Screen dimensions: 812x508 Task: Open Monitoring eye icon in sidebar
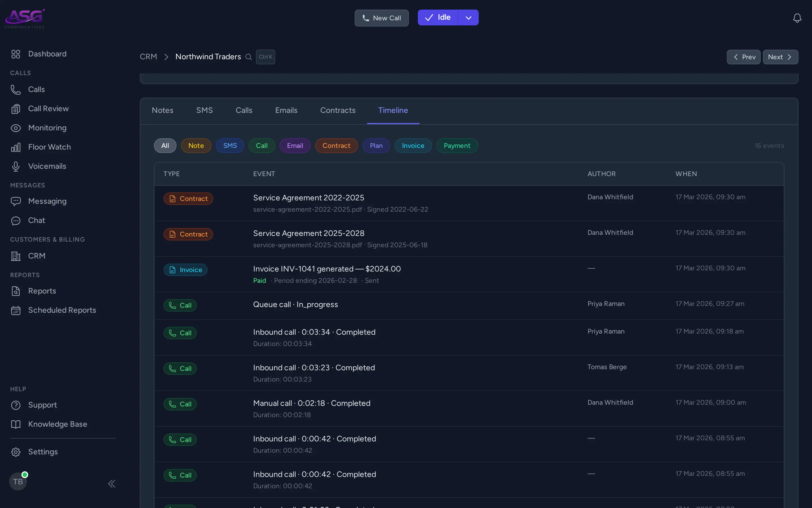(x=16, y=128)
